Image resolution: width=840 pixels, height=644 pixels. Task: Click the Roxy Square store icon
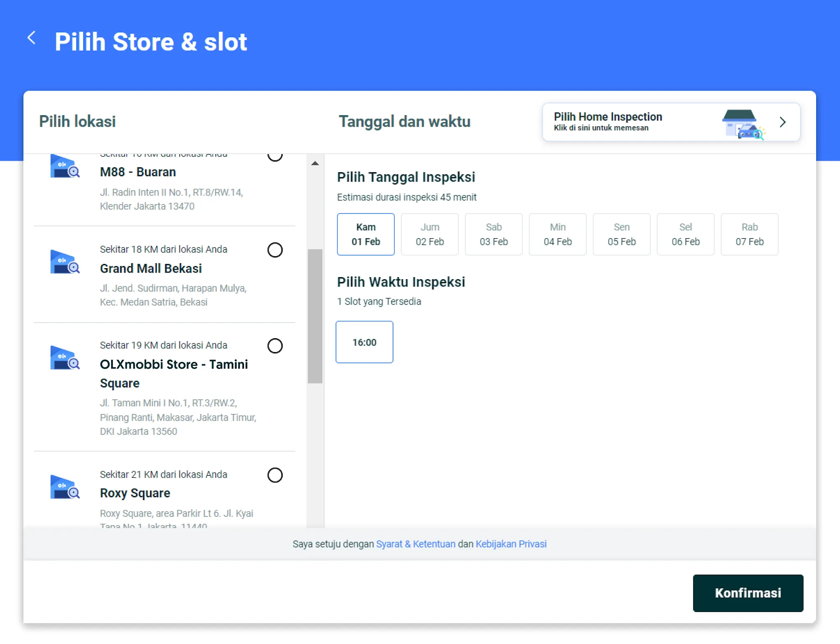pos(65,487)
